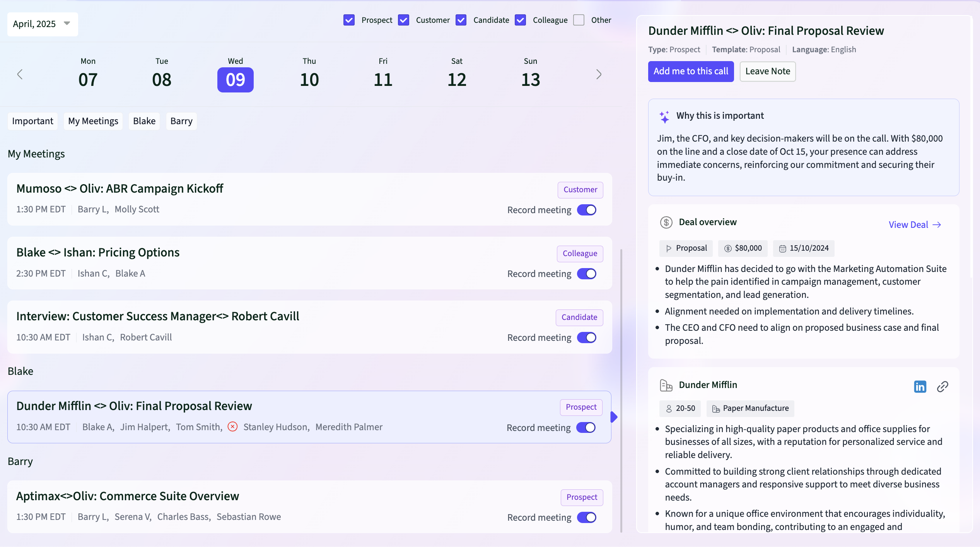Screen dimensions: 980x547
Task: Enable the Other filter checkbox
Action: click(x=579, y=20)
